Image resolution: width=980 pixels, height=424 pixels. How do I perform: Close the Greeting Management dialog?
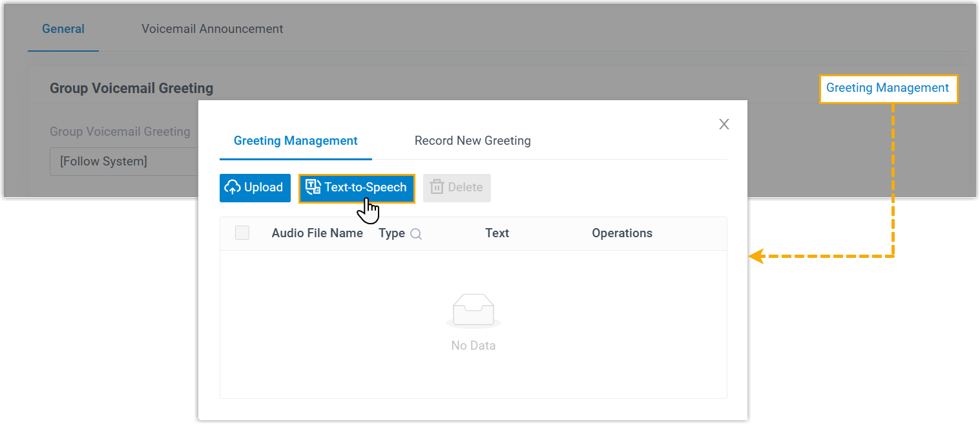724,124
